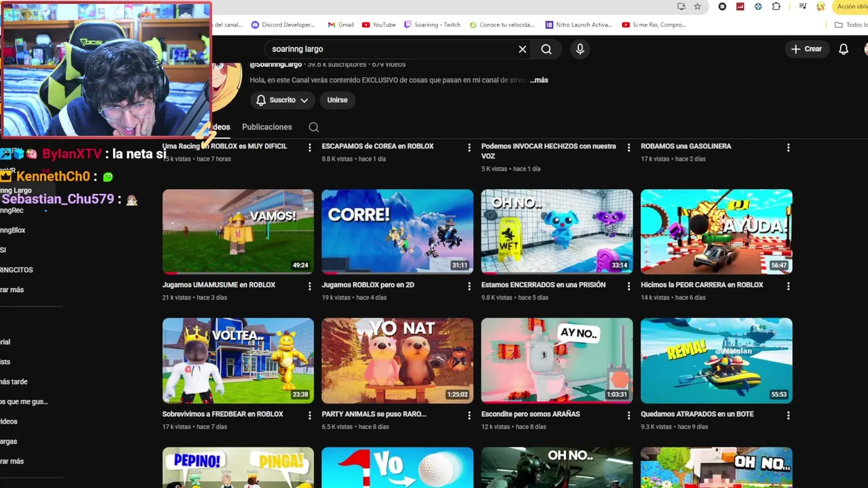Open menu for 'Hicimos la PEOR CARRERA' video
This screenshot has height=488, width=868.
point(788,286)
